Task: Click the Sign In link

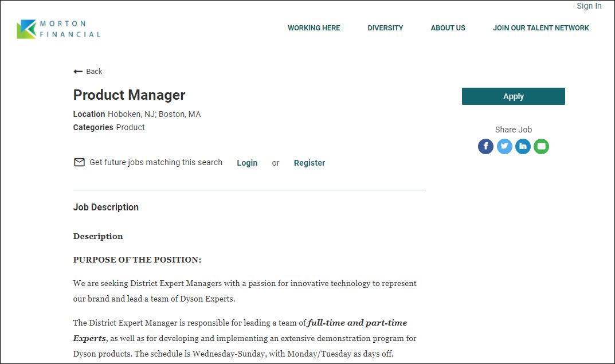Action: pyautogui.click(x=589, y=6)
